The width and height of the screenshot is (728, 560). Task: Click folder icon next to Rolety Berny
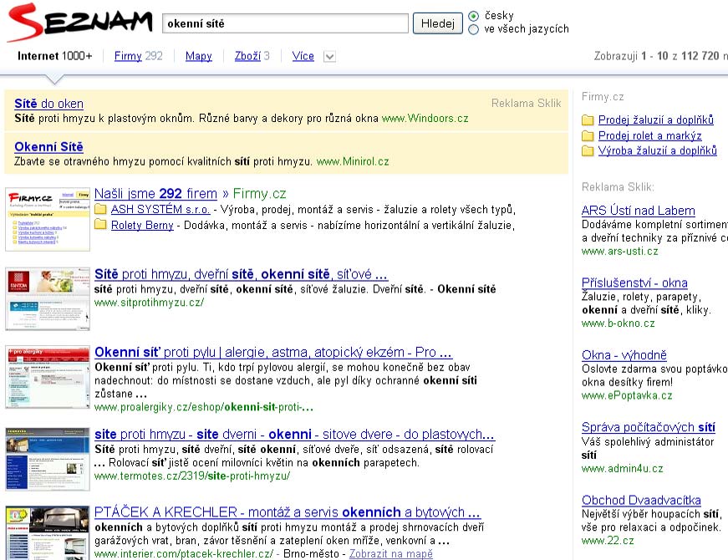coord(100,225)
